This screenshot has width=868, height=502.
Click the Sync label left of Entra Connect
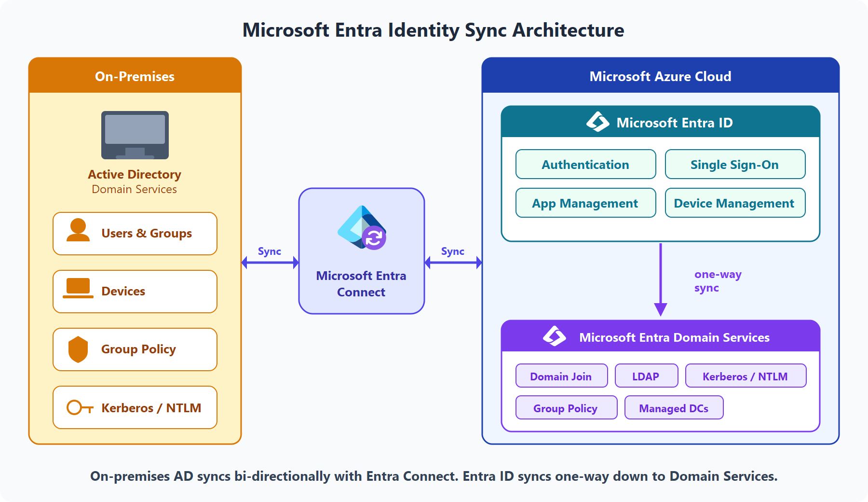(270, 251)
